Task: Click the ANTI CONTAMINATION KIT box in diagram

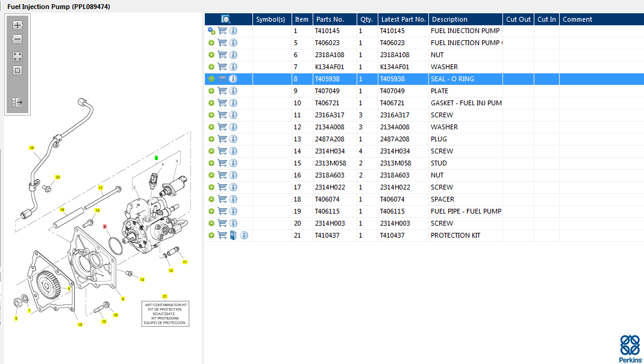Action: [166, 314]
